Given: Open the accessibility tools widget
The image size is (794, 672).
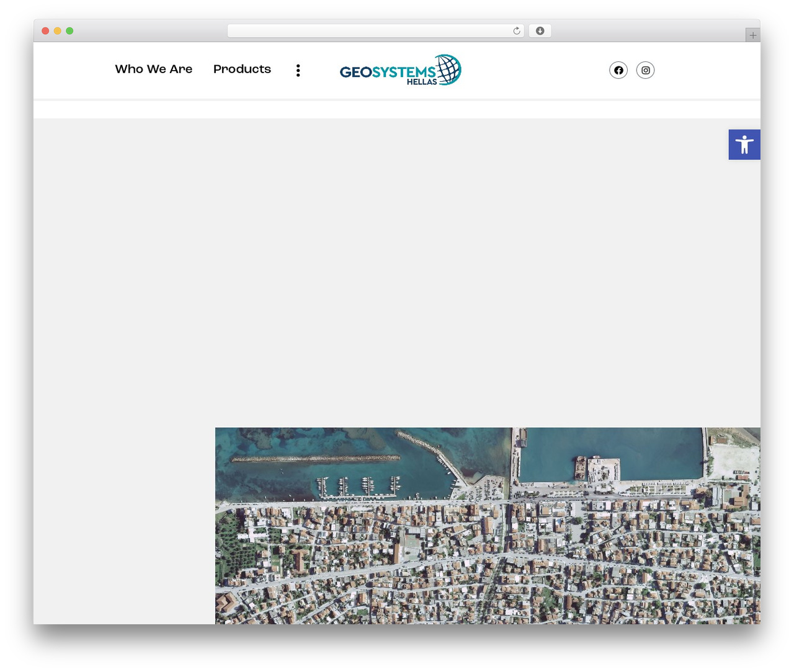Looking at the screenshot, I should tap(744, 144).
